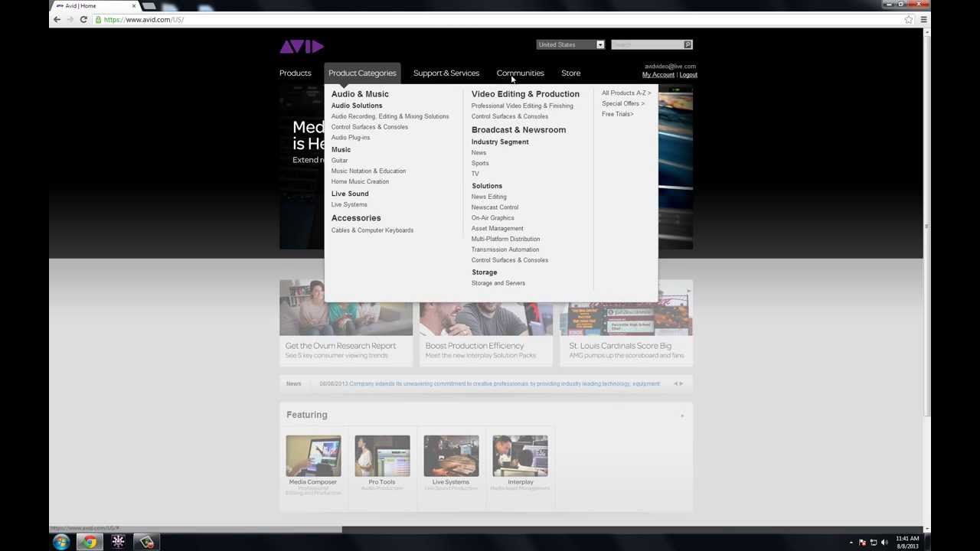Image resolution: width=980 pixels, height=551 pixels.
Task: Click Video Editing & Production heading
Action: tap(525, 94)
